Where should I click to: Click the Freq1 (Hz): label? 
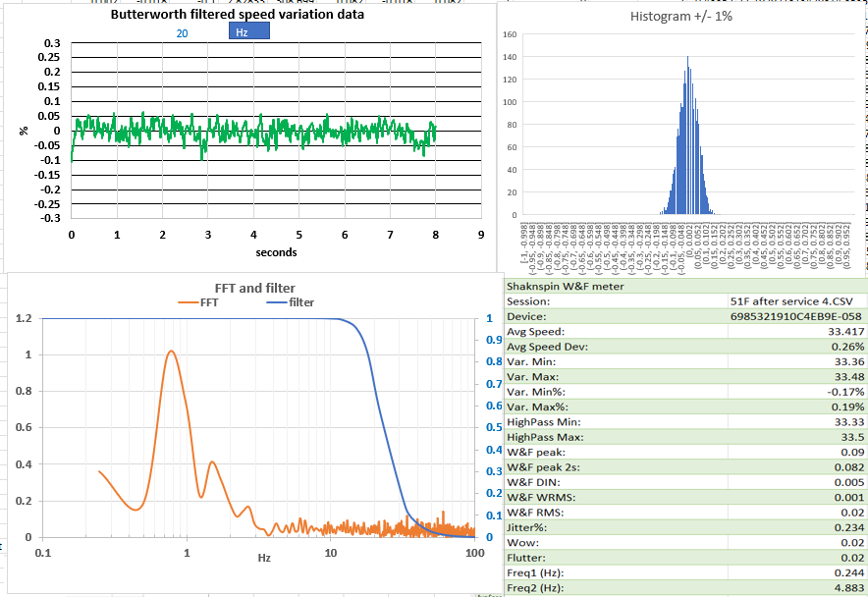[x=535, y=572]
